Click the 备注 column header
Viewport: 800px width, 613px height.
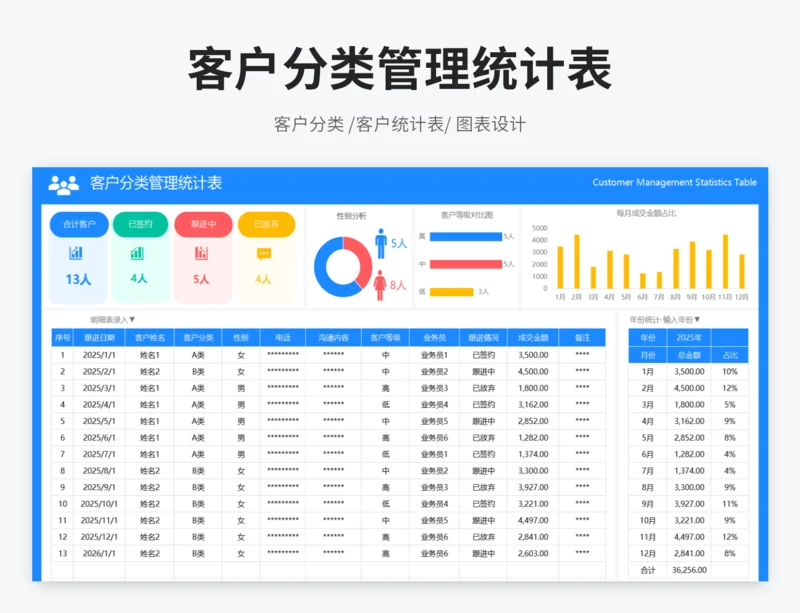click(x=582, y=338)
